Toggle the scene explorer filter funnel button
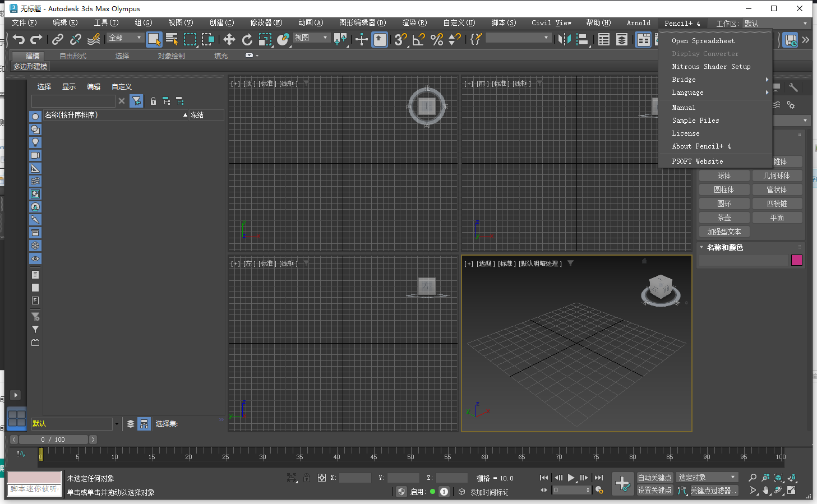This screenshot has width=817, height=504. click(x=136, y=101)
